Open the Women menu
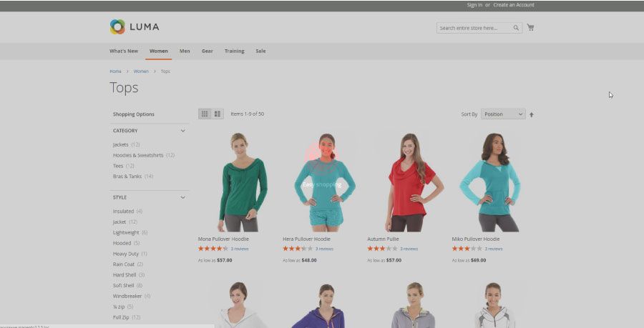This screenshot has width=644, height=328. 159,51
